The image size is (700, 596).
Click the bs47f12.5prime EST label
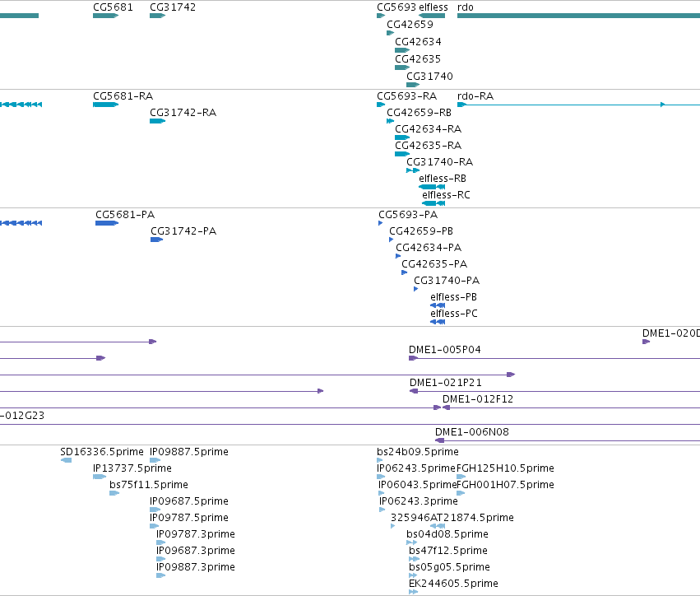[448, 552]
